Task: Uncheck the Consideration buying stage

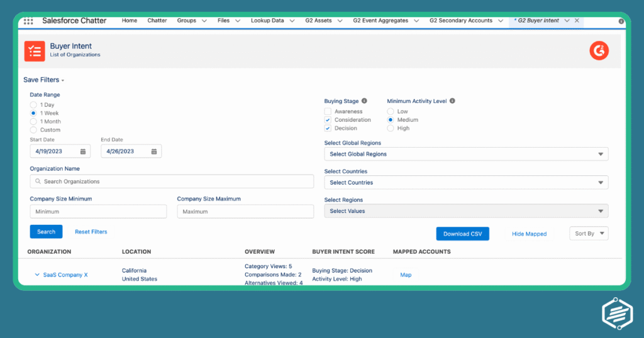Action: tap(328, 120)
